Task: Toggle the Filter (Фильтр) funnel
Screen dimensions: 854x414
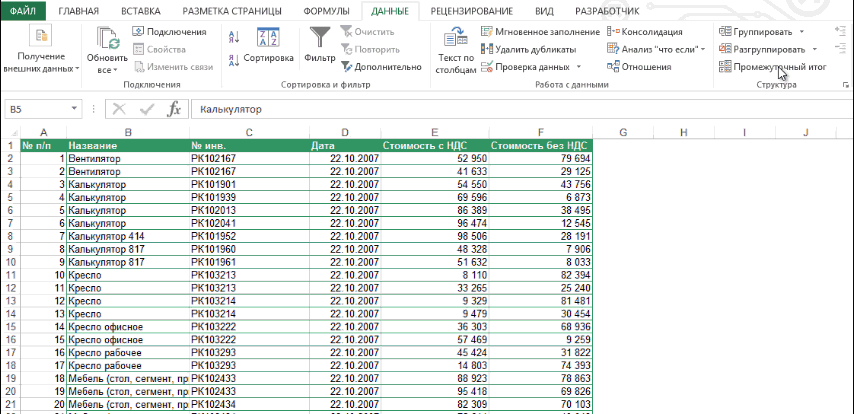Action: coord(320,45)
